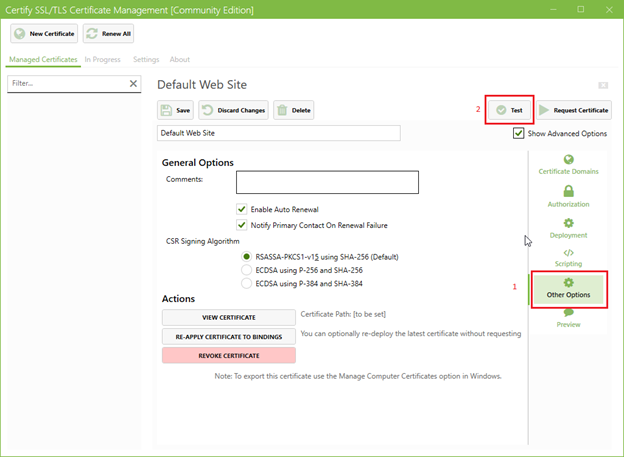
Task: Click the globe icon on New Certificate
Action: [x=20, y=34]
